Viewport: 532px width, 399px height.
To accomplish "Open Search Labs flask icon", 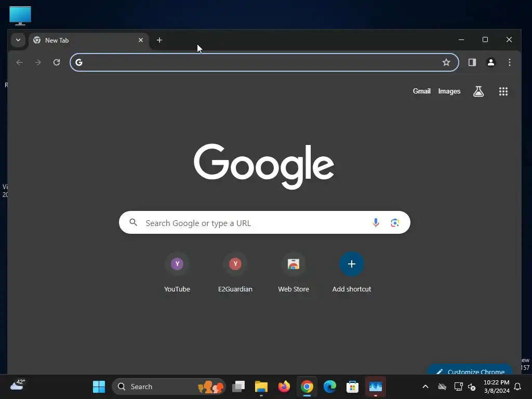I will 478,91.
